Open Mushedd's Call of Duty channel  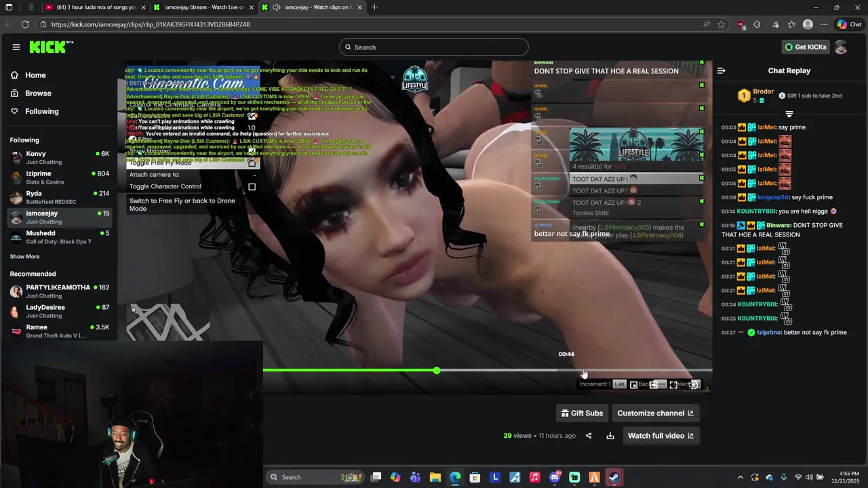tap(59, 237)
